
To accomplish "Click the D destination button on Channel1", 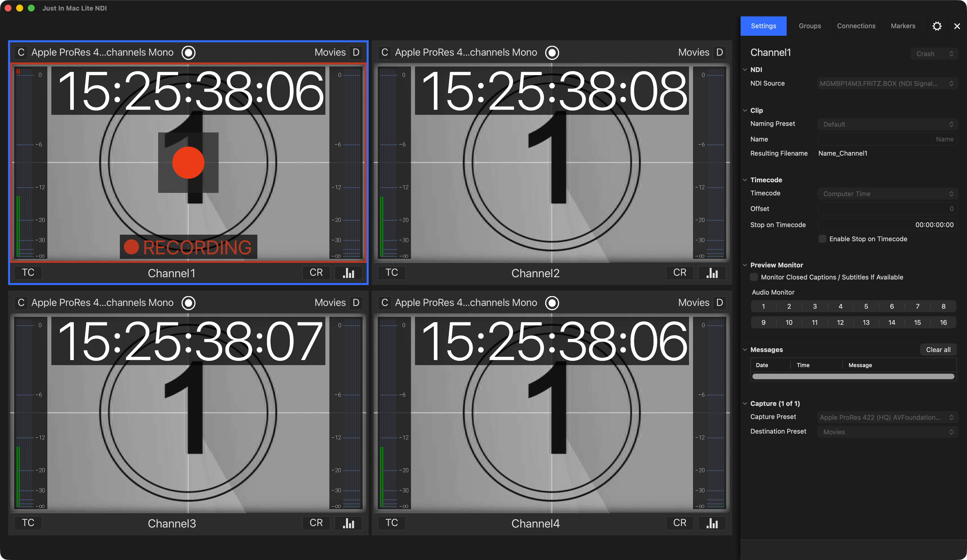I will click(356, 53).
